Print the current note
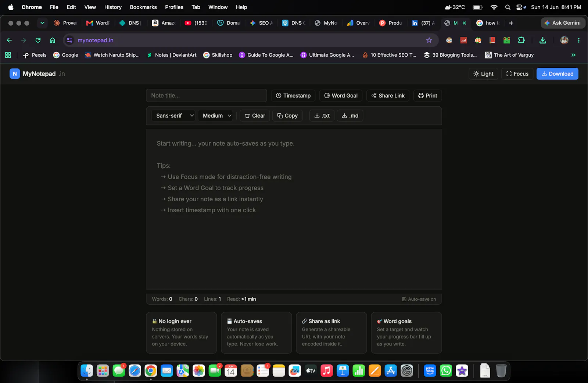 pyautogui.click(x=427, y=96)
